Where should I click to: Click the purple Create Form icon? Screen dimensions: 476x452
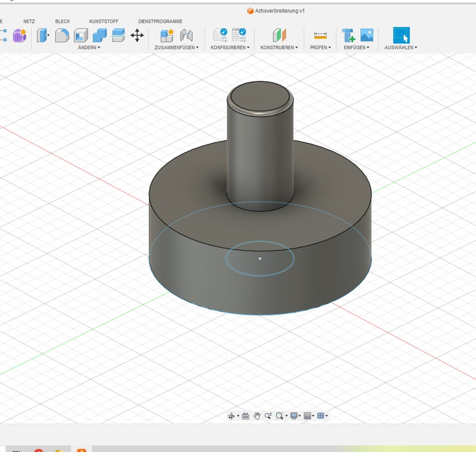(20, 35)
